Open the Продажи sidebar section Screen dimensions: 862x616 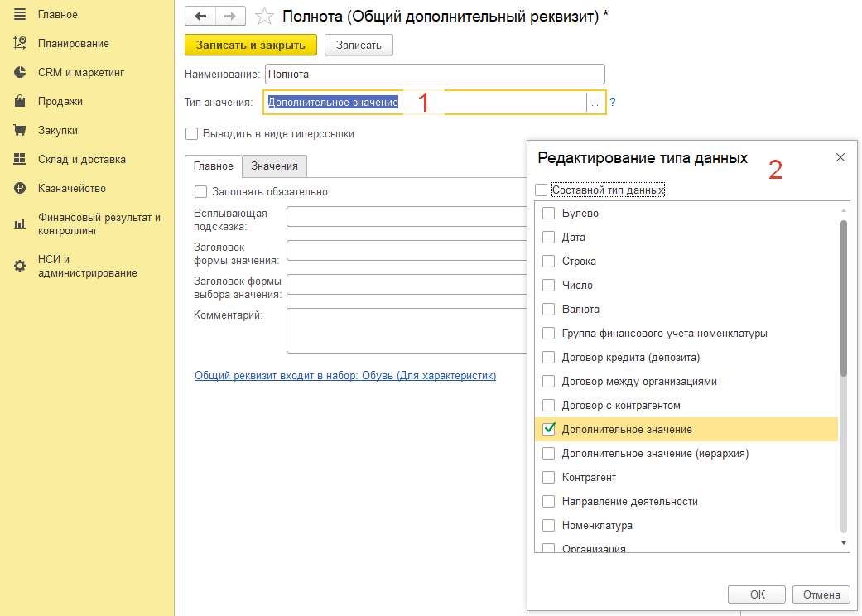[60, 102]
